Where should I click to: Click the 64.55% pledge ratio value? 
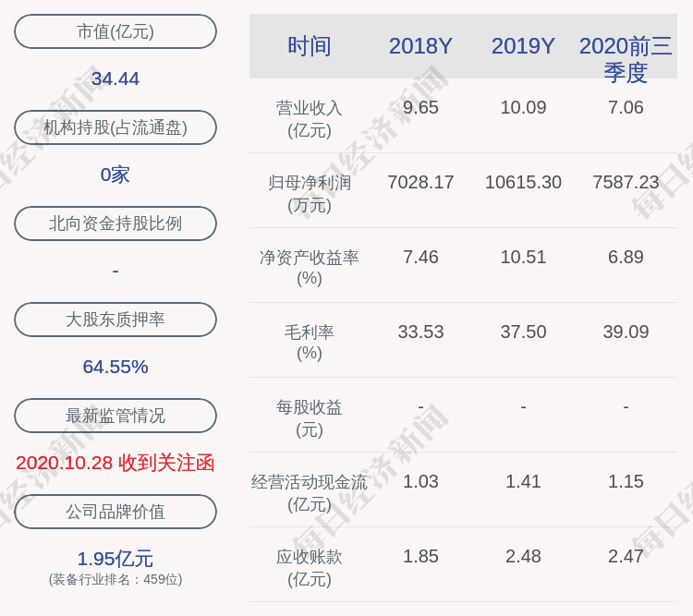[x=115, y=367]
